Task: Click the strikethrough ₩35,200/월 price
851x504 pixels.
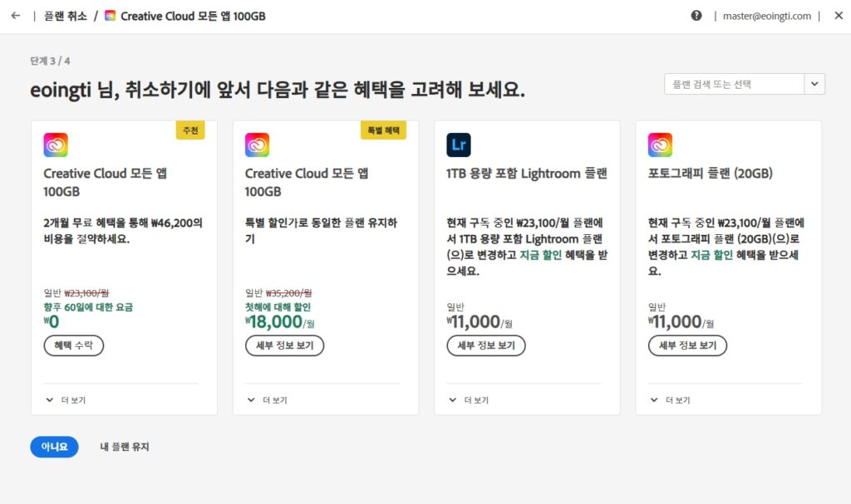Action: pos(288,293)
